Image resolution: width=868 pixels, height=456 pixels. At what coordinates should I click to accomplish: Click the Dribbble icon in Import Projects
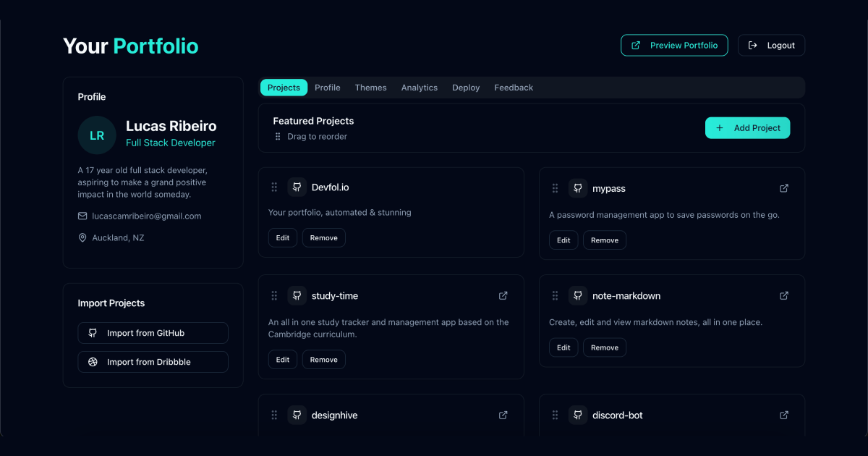92,361
